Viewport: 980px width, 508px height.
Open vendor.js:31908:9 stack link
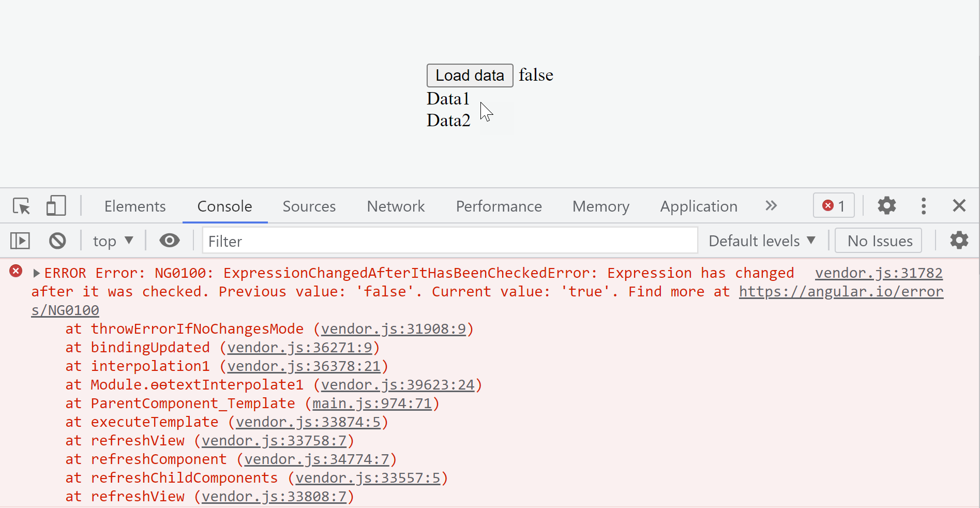394,329
